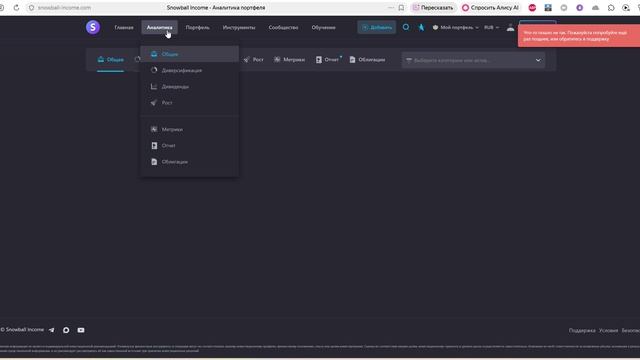Open the Telegram link in footer
The width and height of the screenshot is (640, 360).
coord(52,330)
